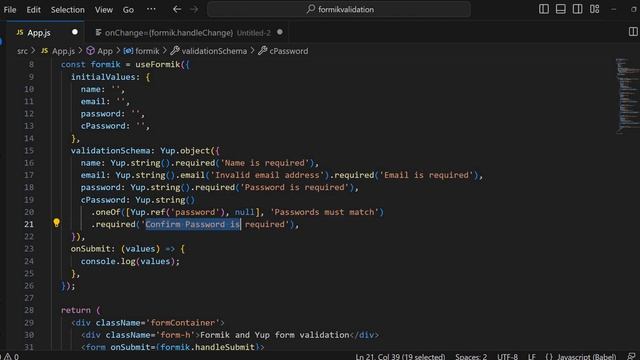Image resolution: width=640 pixels, height=360 pixels.
Task: Go back with the left arrow
Action: (177, 9)
